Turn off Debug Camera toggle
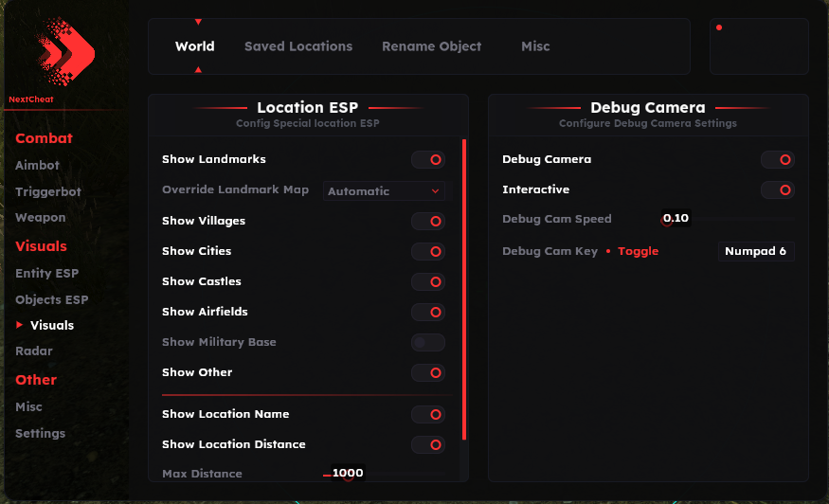829x504 pixels. pos(778,160)
